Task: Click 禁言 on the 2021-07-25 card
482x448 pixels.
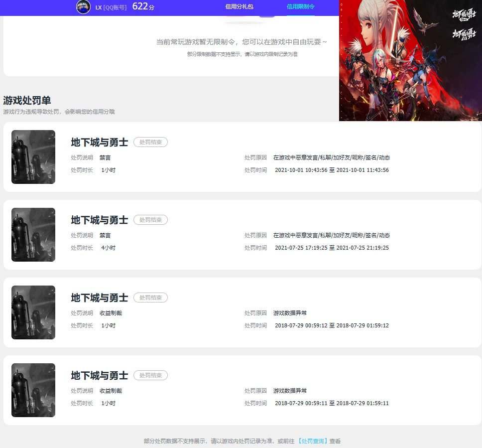Action: point(105,235)
